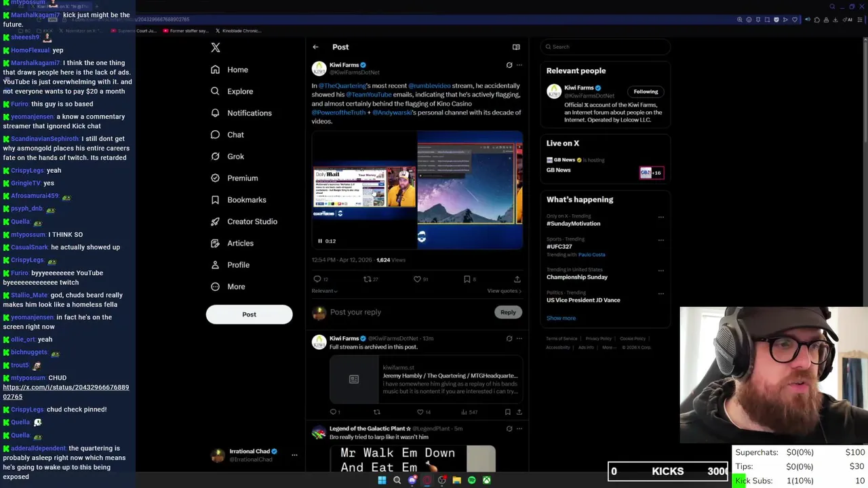Click Show more in What's happening
868x488 pixels.
click(561, 318)
